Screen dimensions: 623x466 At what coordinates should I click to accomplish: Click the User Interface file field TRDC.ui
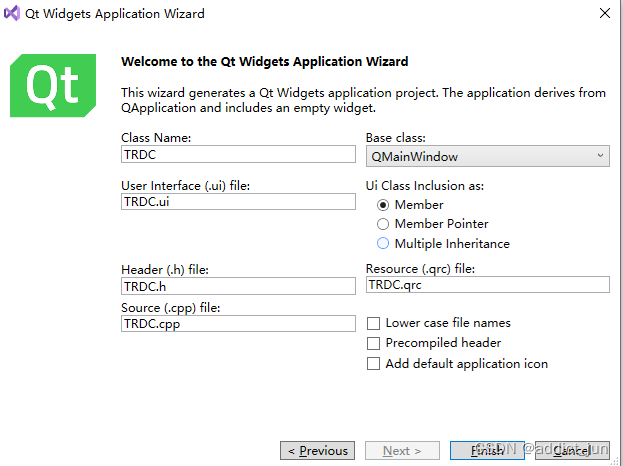pos(238,202)
